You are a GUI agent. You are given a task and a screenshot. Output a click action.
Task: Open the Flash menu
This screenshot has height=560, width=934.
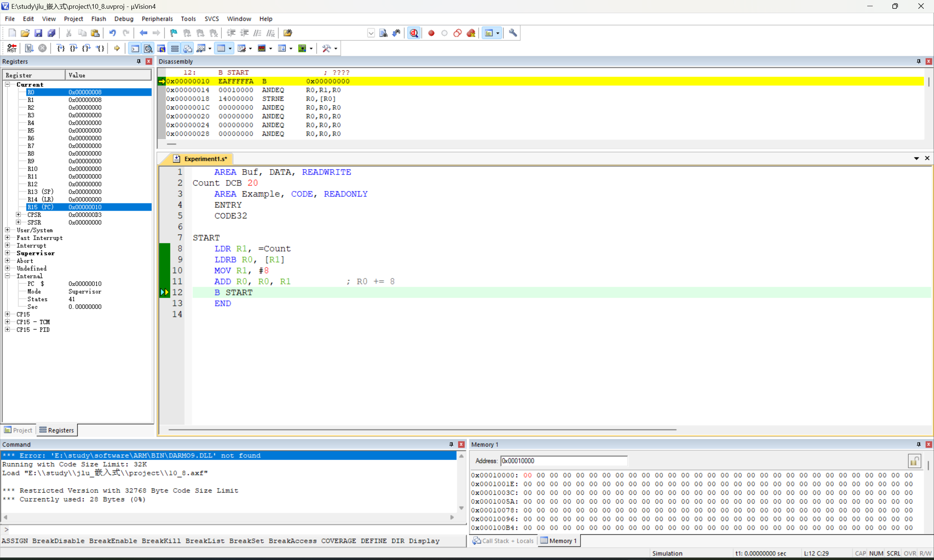pos(99,19)
